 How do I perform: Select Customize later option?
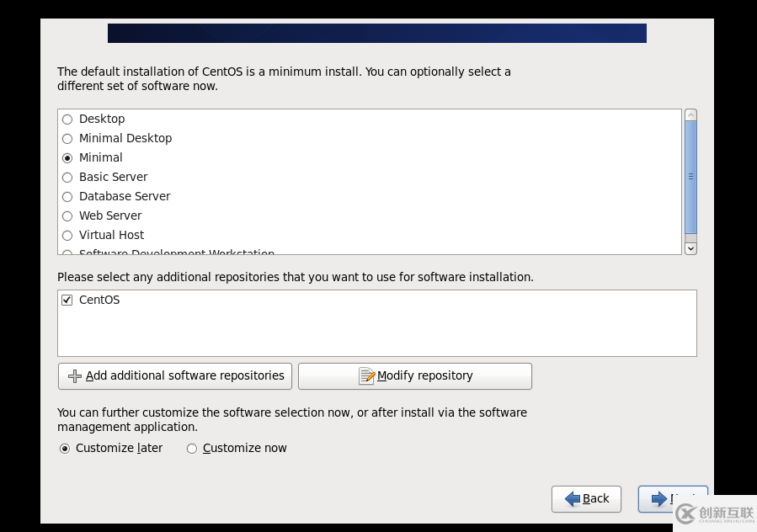tap(64, 449)
